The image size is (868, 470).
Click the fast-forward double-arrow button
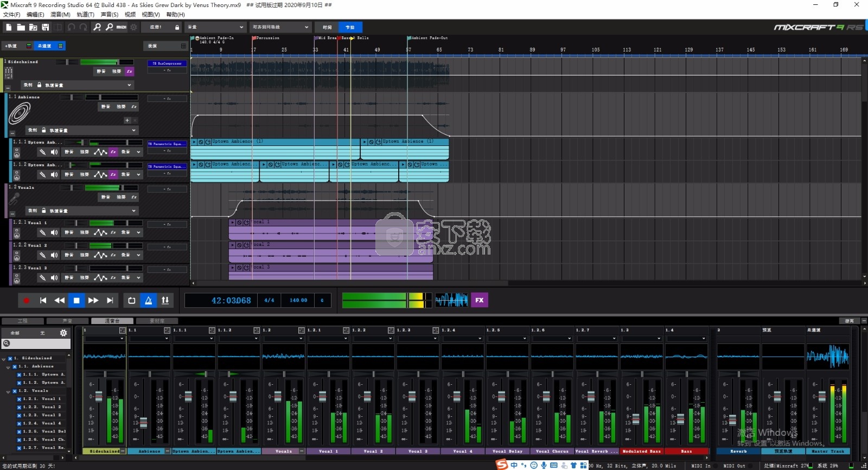(93, 300)
